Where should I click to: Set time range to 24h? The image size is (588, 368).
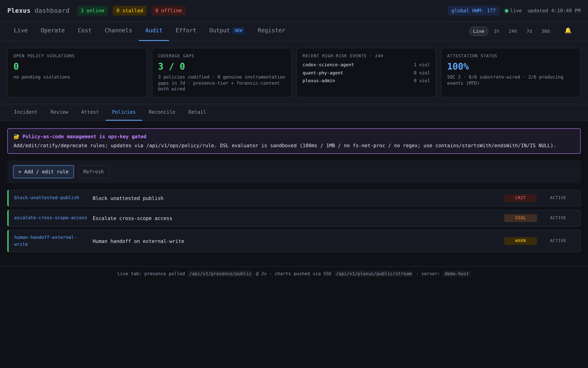tap(513, 31)
